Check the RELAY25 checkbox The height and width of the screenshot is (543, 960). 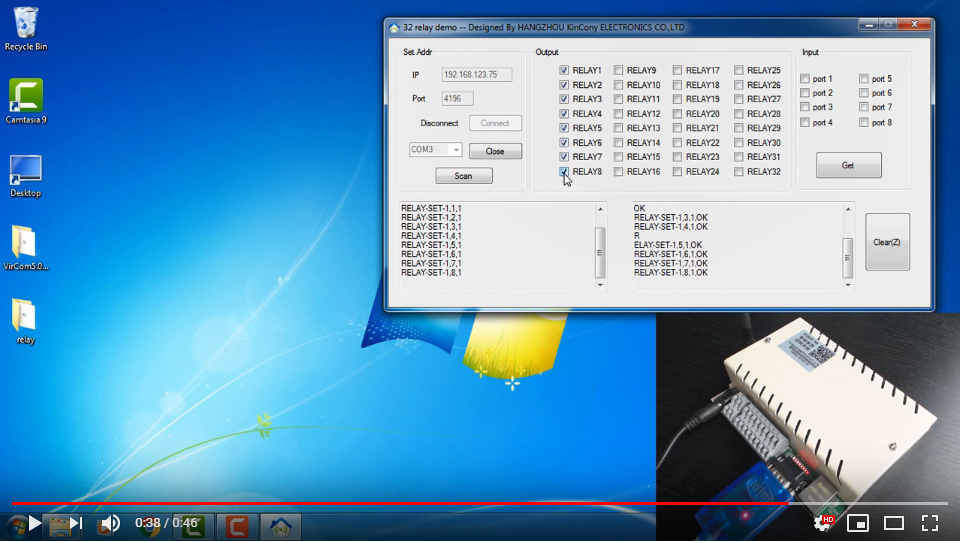pyautogui.click(x=738, y=70)
